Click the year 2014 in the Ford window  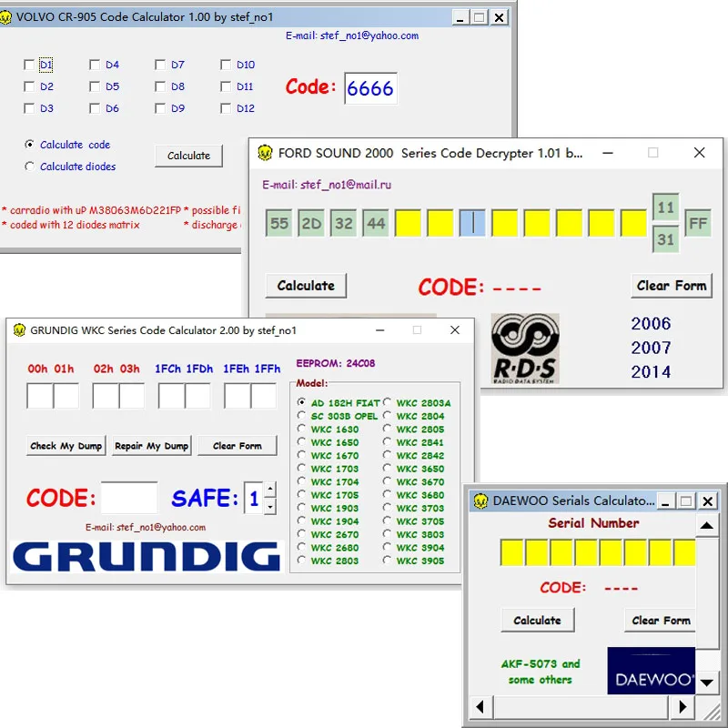pyautogui.click(x=651, y=372)
